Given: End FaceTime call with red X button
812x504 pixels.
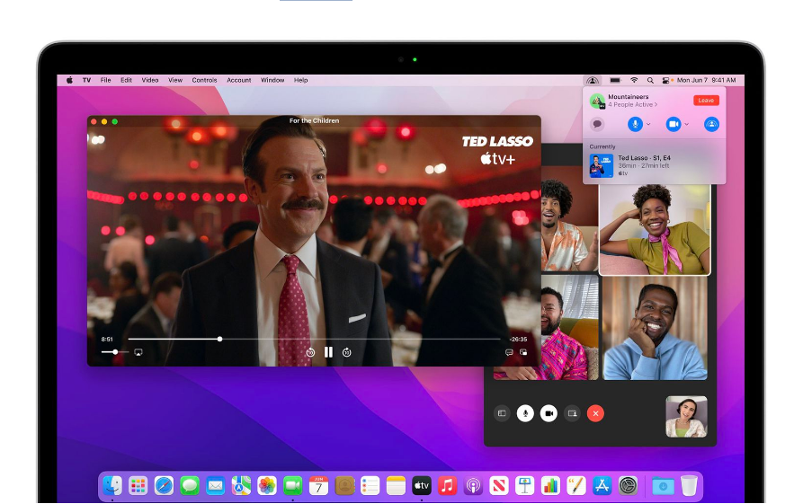Looking at the screenshot, I should [x=594, y=413].
